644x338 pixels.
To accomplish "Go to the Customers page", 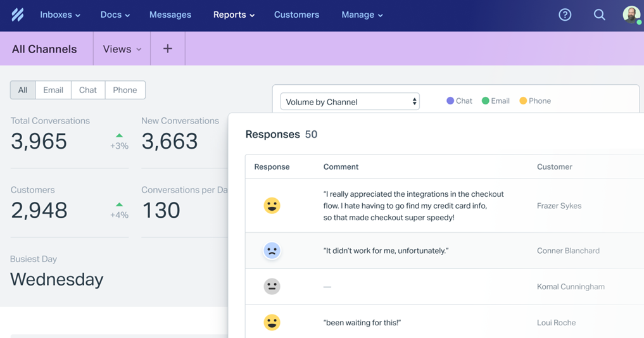I will click(x=296, y=15).
